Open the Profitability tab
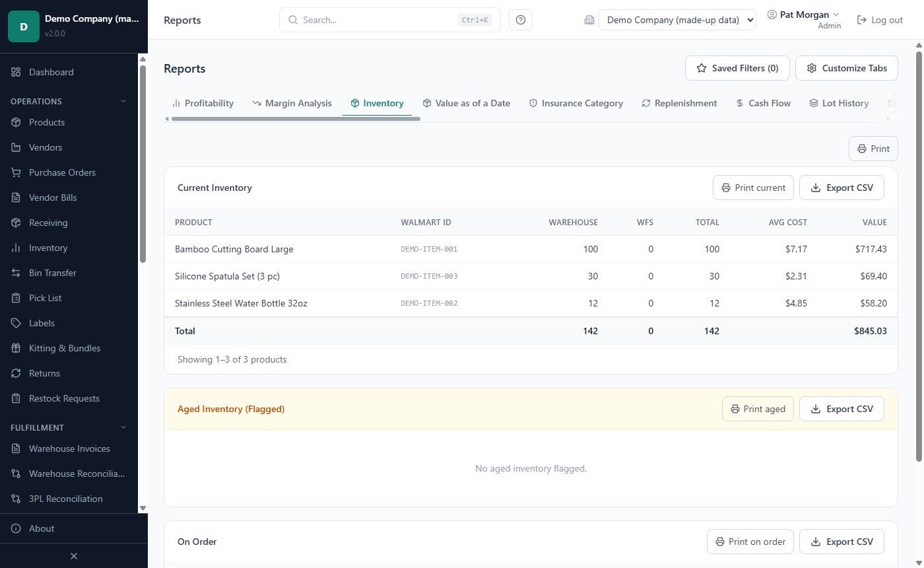This screenshot has width=924, height=568. tap(203, 103)
